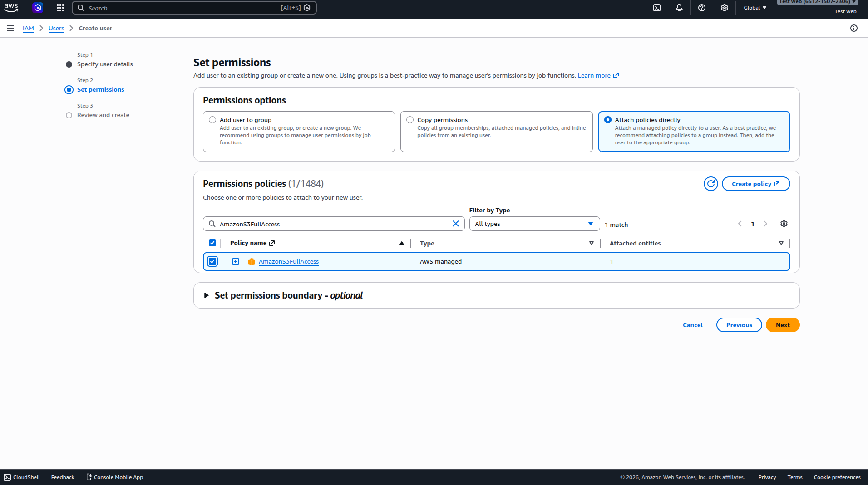Image resolution: width=868 pixels, height=485 pixels.
Task: Open console settings gear in top bar
Action: point(725,8)
